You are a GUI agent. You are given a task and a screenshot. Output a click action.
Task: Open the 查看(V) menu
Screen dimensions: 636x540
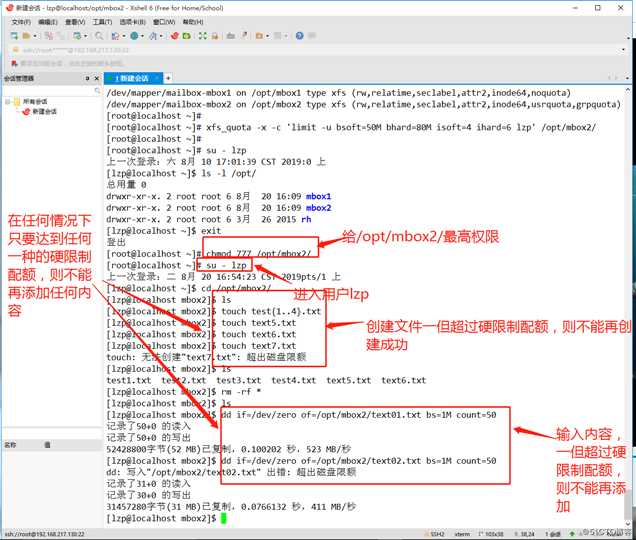[75, 22]
